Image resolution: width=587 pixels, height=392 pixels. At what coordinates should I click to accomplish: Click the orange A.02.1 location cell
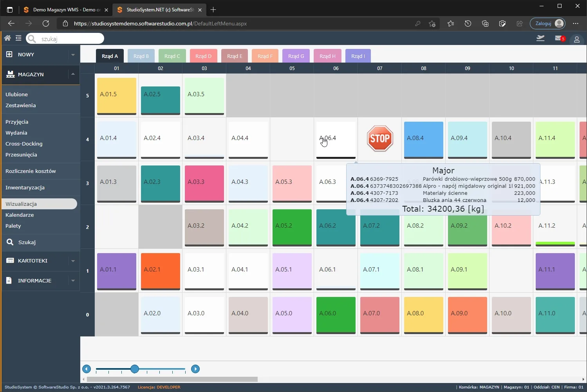click(x=161, y=272)
